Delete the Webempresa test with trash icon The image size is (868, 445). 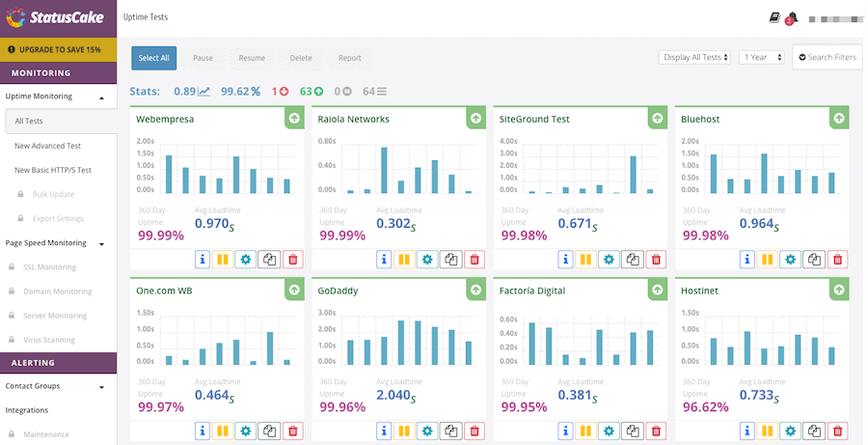[x=293, y=260]
